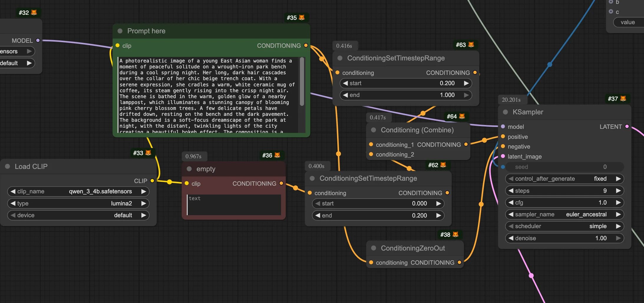Decrease the cfg value with left arrow

coord(511,202)
